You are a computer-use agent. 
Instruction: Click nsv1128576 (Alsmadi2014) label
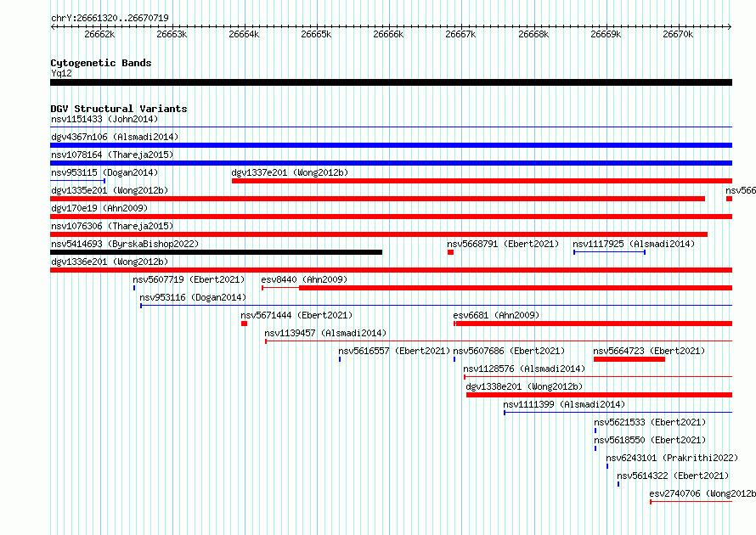[524, 369]
